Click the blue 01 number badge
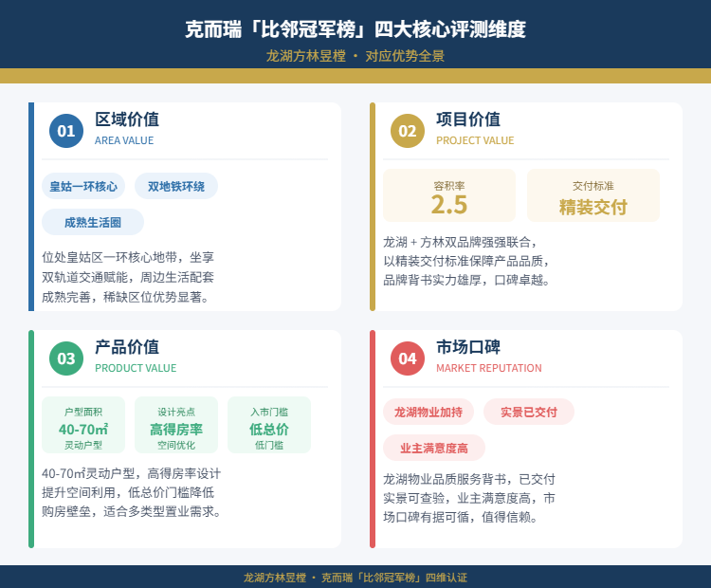This screenshot has height=588, width=711. point(66,131)
